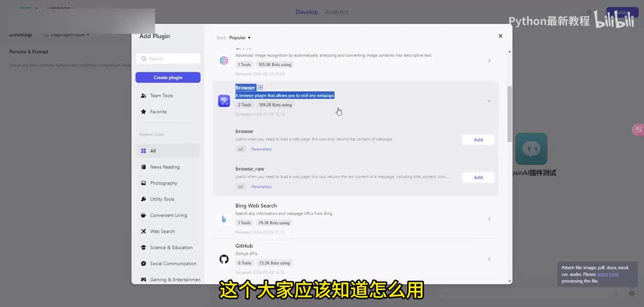Open Team Tools in the sidebar
644x307 pixels.
[168, 96]
